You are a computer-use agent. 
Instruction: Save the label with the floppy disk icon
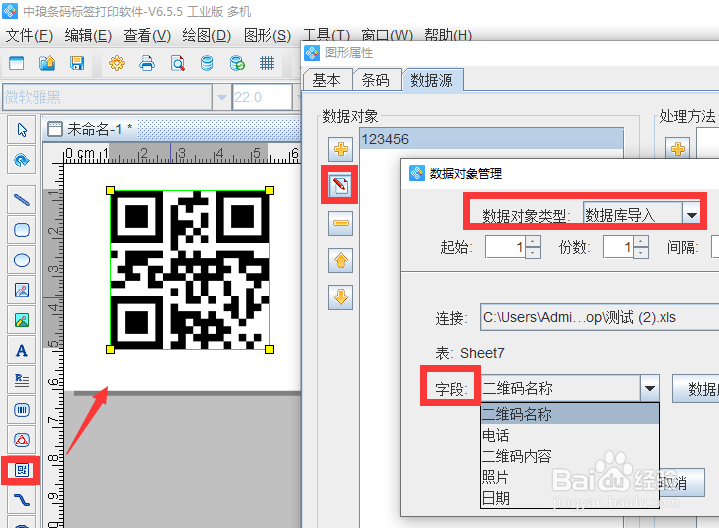click(77, 63)
